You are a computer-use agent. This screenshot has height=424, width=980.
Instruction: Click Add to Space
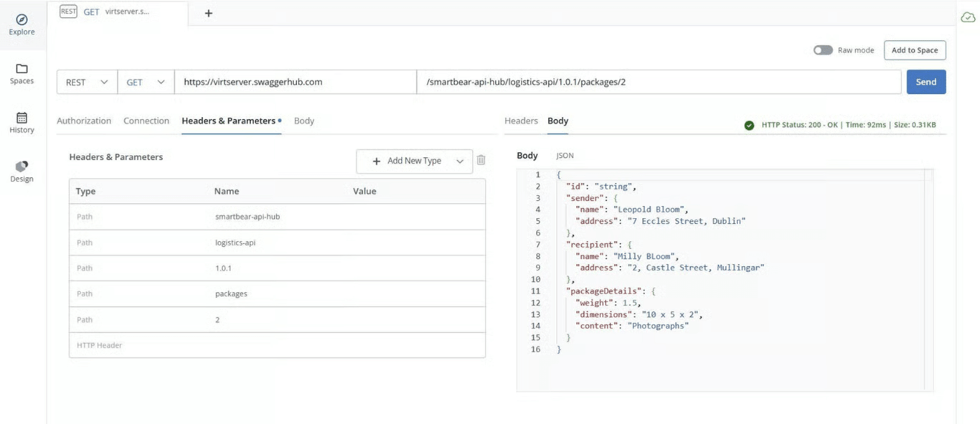915,50
